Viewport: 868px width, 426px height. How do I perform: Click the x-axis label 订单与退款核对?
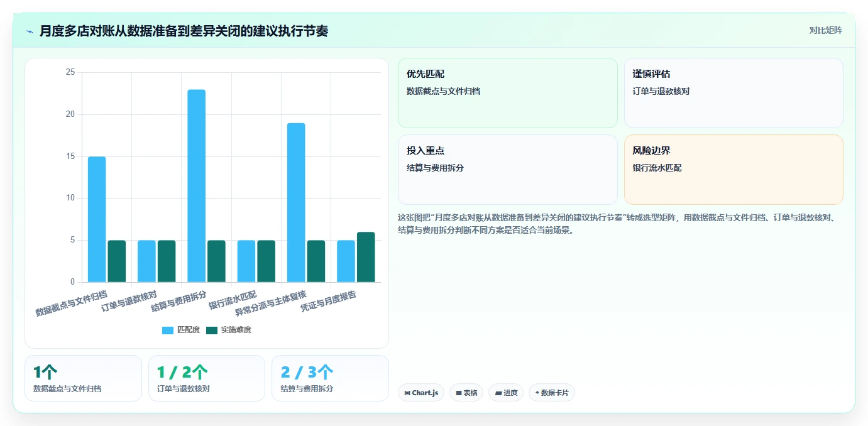[129, 302]
